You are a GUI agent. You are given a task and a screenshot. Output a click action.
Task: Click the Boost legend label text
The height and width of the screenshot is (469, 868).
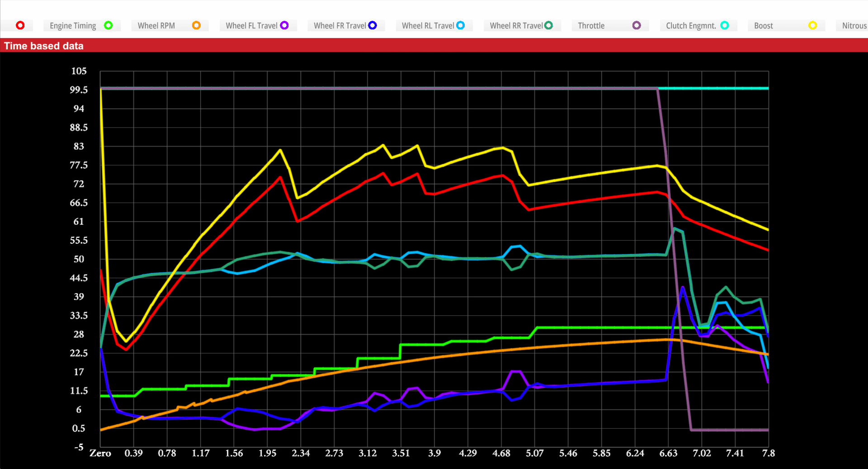click(x=763, y=26)
